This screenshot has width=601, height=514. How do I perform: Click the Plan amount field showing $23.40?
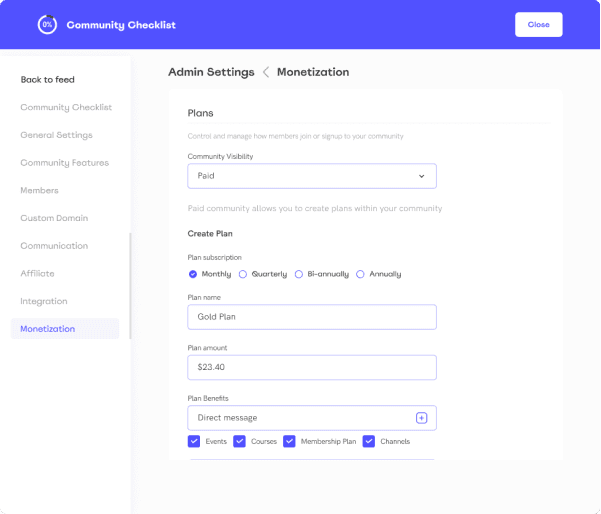pyautogui.click(x=312, y=368)
